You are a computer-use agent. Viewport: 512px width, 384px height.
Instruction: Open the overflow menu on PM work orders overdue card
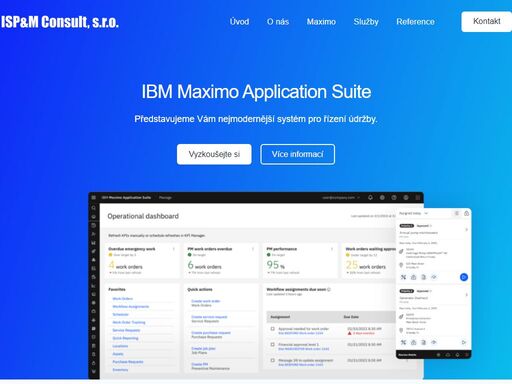(x=253, y=249)
